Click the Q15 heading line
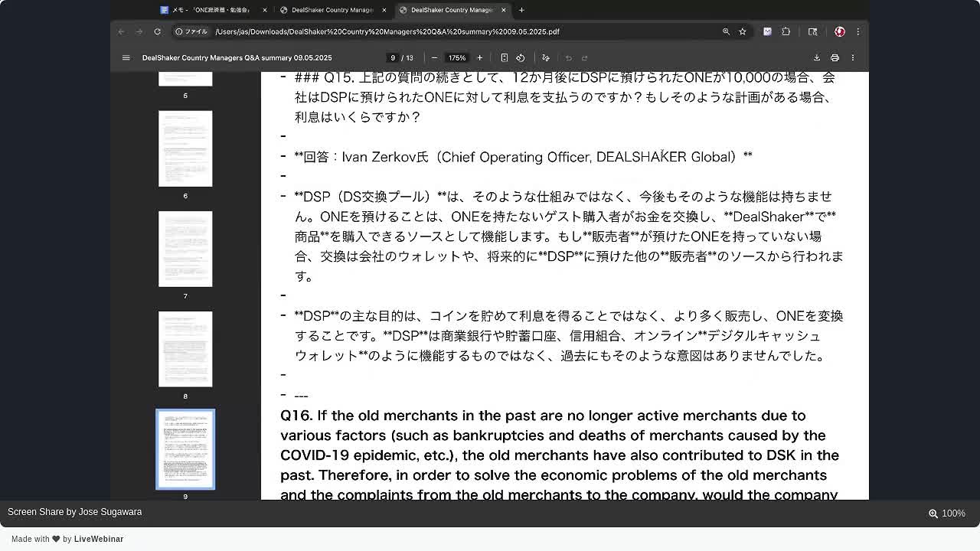The width and height of the screenshot is (980, 551). click(564, 97)
